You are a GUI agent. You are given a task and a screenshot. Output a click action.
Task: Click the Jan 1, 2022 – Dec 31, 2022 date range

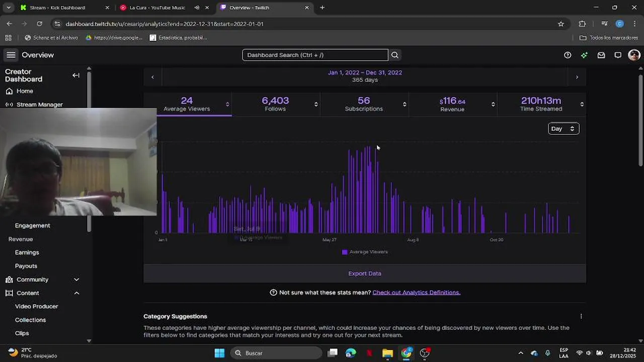click(x=365, y=72)
